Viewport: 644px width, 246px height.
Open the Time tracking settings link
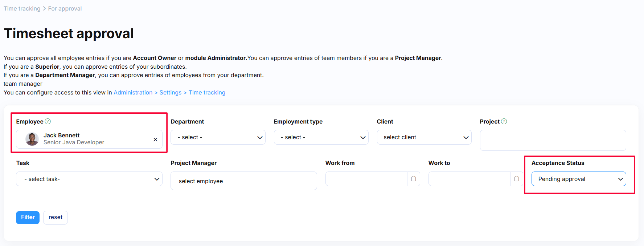coord(207,93)
